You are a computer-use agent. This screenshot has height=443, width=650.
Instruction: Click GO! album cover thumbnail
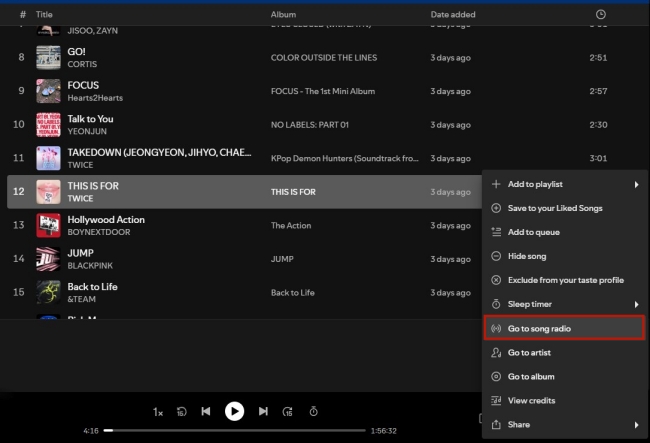[48, 58]
